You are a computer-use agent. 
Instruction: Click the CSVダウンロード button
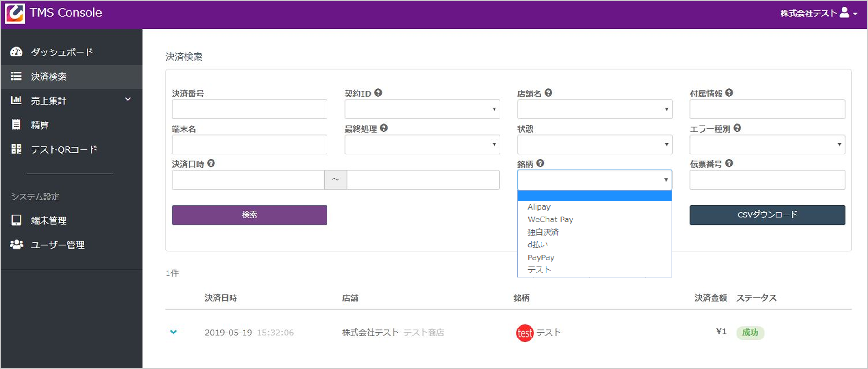pos(767,215)
